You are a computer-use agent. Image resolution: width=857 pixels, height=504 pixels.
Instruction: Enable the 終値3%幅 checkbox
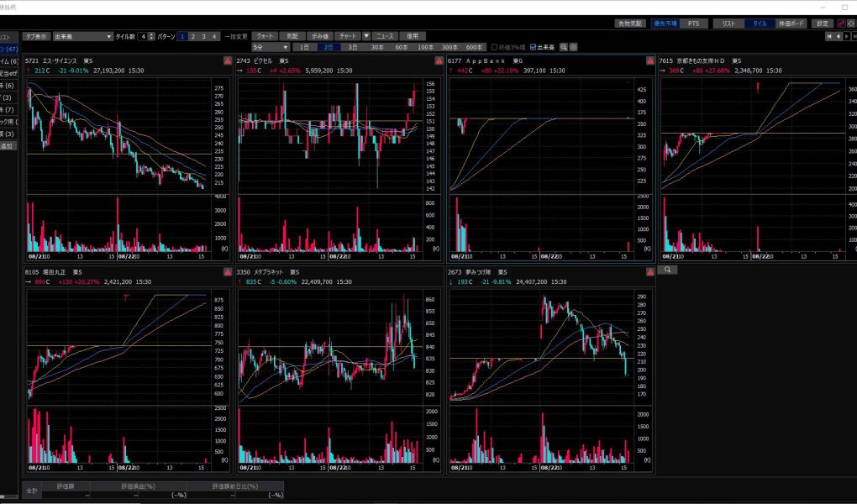click(x=494, y=47)
